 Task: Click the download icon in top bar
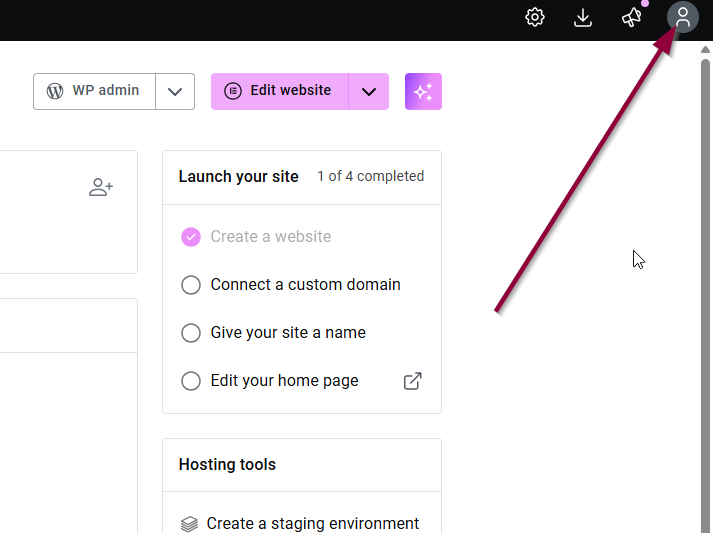(583, 17)
